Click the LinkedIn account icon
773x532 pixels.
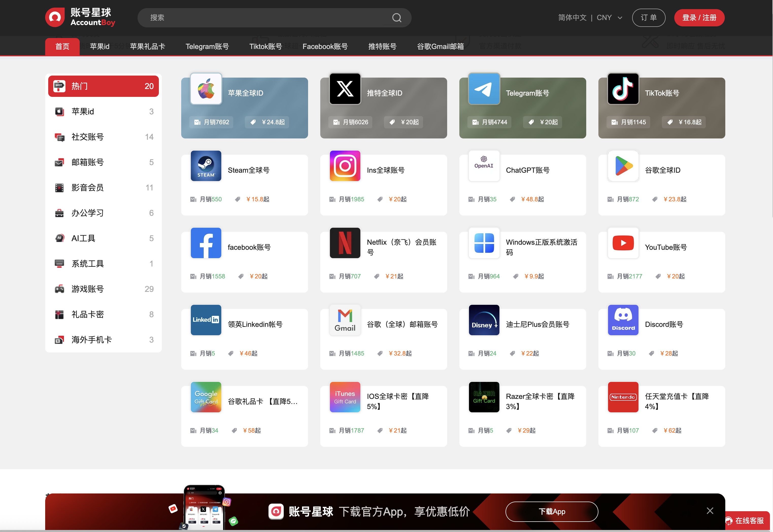pyautogui.click(x=206, y=320)
